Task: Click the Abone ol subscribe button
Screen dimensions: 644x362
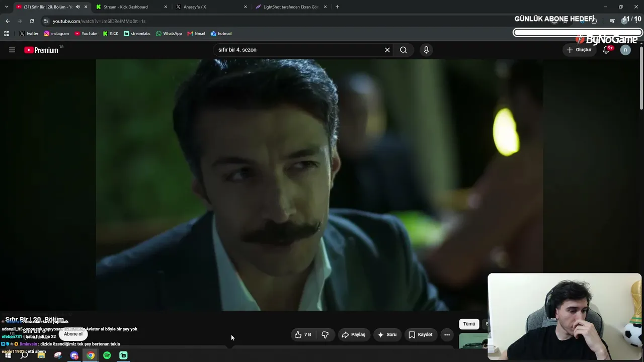Action: [x=73, y=334]
